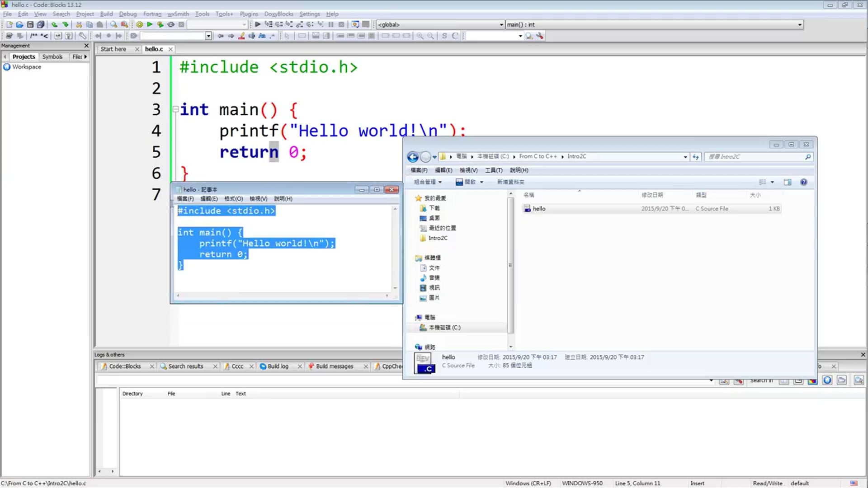Click the Cut scissors icon
Image resolution: width=868 pixels, height=488 pixels.
79,24
